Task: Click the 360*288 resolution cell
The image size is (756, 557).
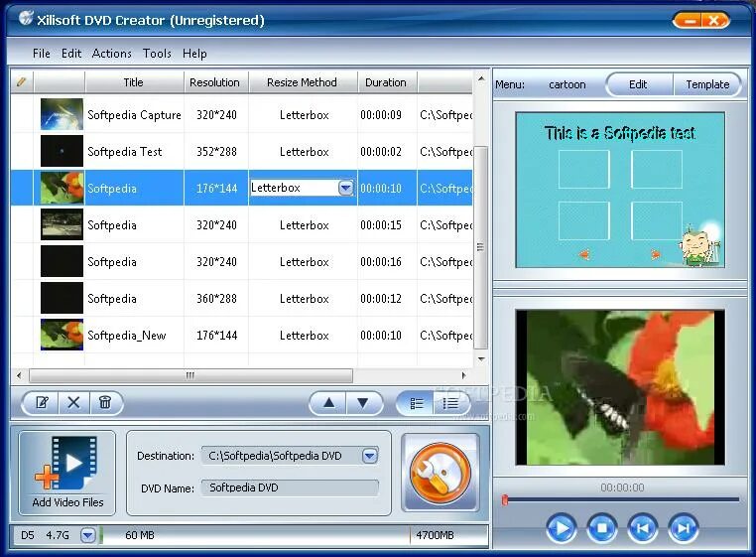Action: tap(216, 298)
